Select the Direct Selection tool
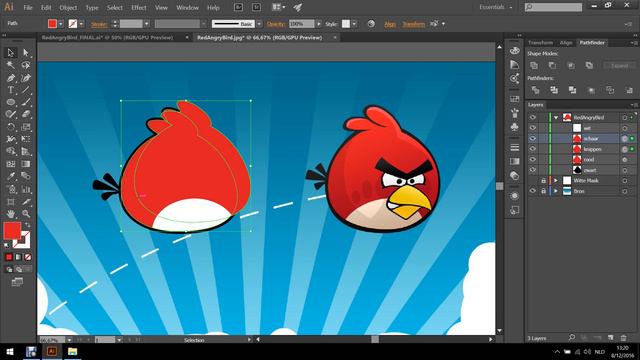 tap(26, 53)
